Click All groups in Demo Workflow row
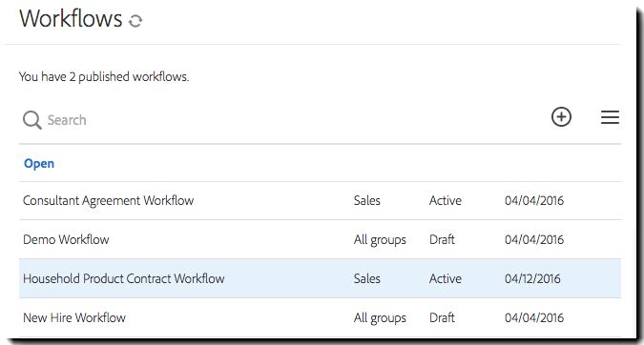644x345 pixels. pos(380,240)
